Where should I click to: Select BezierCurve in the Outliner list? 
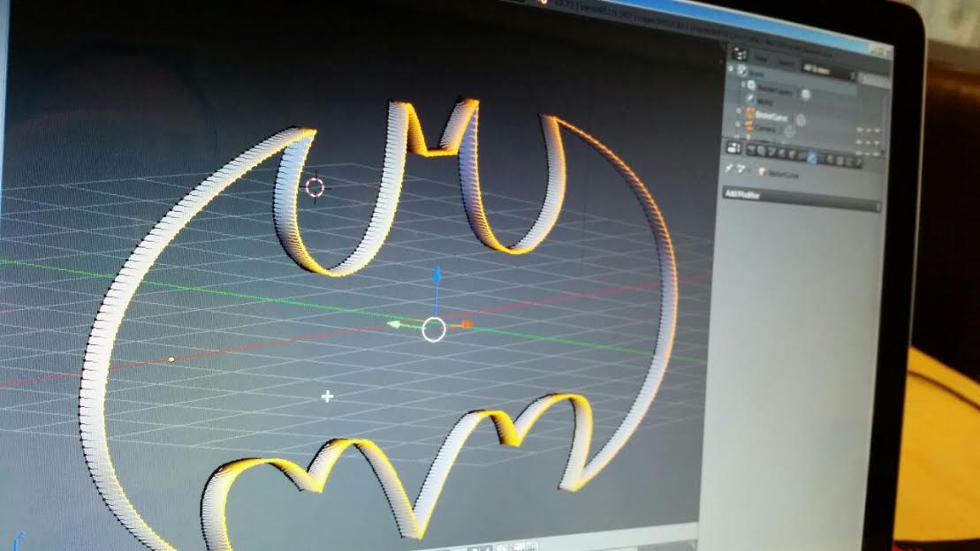tap(771, 117)
